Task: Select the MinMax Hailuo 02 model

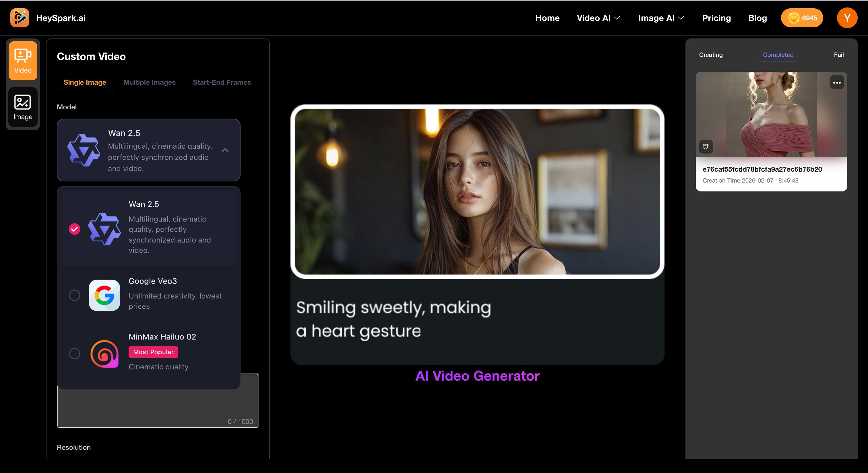Action: (74, 353)
